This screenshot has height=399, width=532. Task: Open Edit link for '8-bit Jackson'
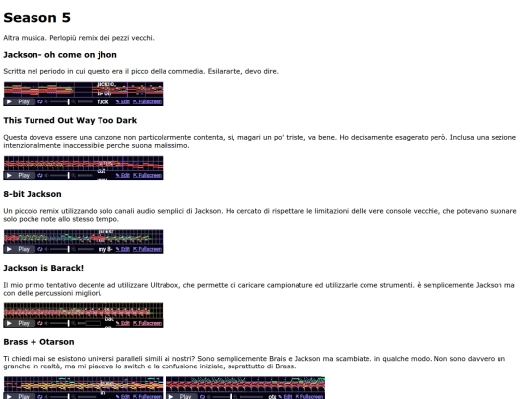pyautogui.click(x=122, y=249)
